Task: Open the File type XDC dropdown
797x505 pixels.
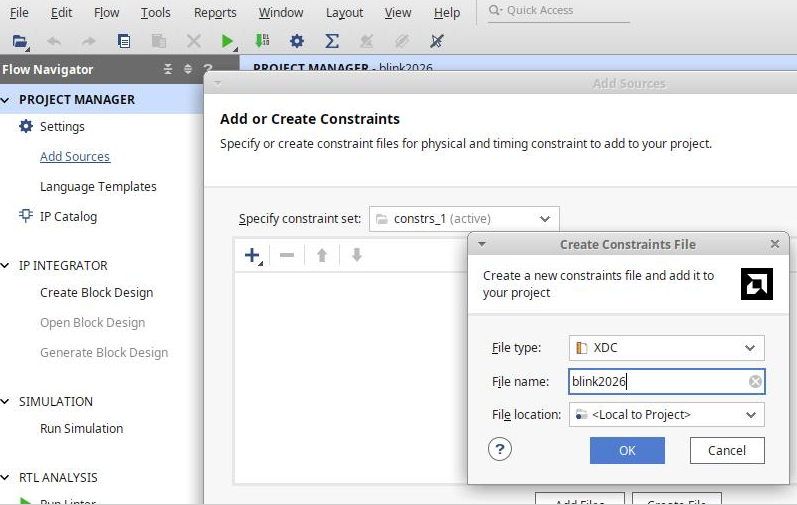Action: click(x=666, y=348)
